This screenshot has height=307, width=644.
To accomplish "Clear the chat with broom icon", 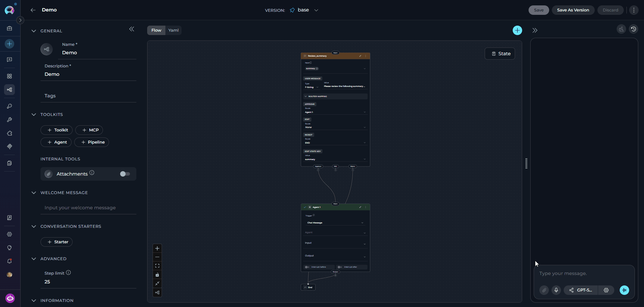I will (621, 29).
